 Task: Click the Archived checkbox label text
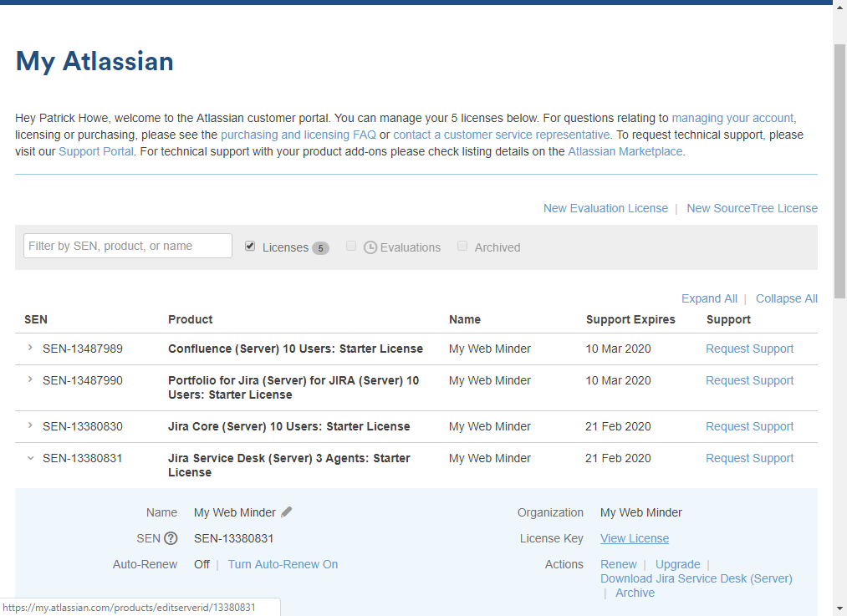497,247
